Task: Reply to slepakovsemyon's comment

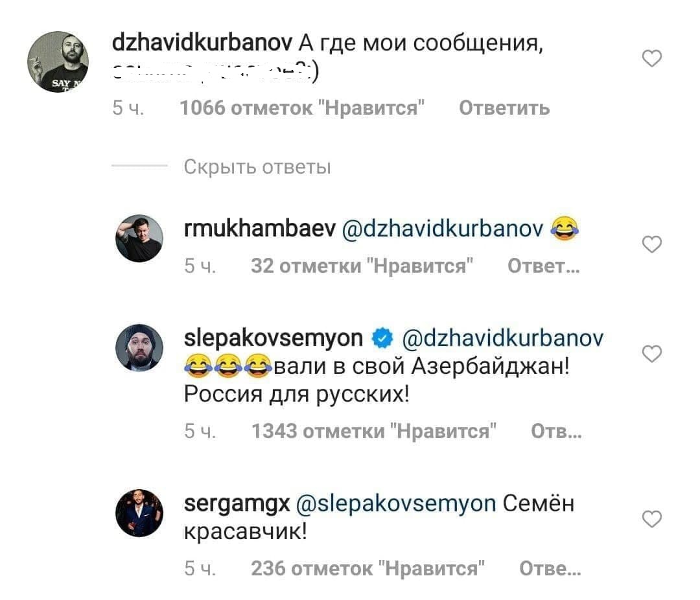Action: tap(556, 431)
